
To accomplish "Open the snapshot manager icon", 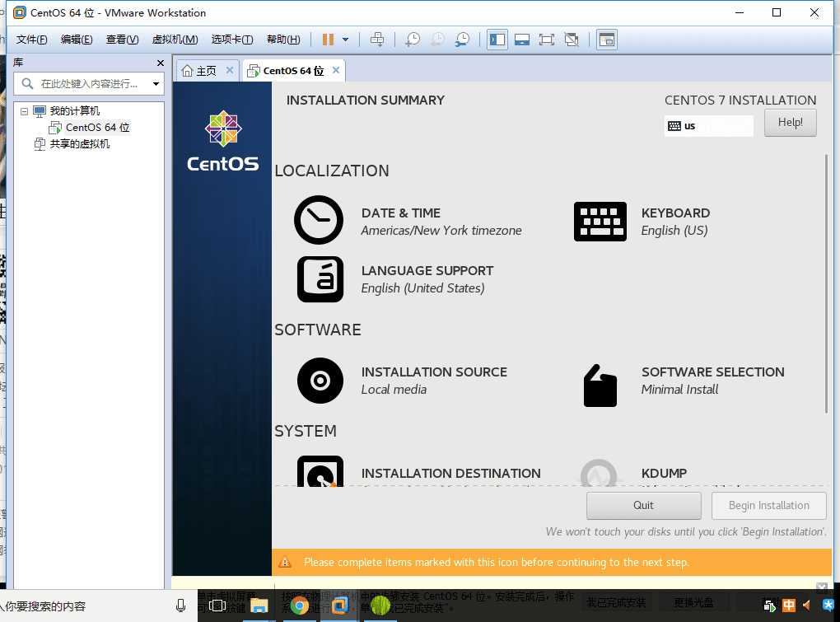I will tap(463, 40).
